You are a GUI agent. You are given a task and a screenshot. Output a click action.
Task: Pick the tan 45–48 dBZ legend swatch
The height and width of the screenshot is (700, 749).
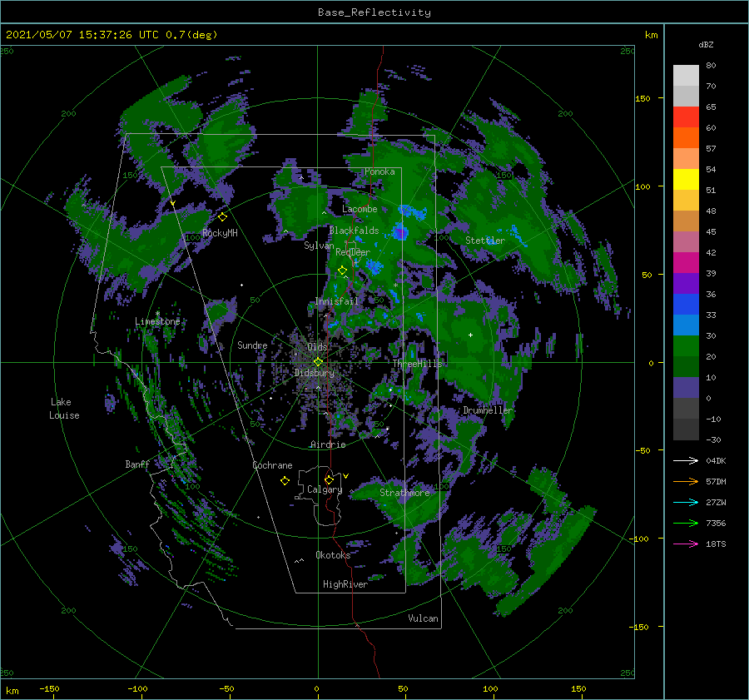[x=686, y=221]
